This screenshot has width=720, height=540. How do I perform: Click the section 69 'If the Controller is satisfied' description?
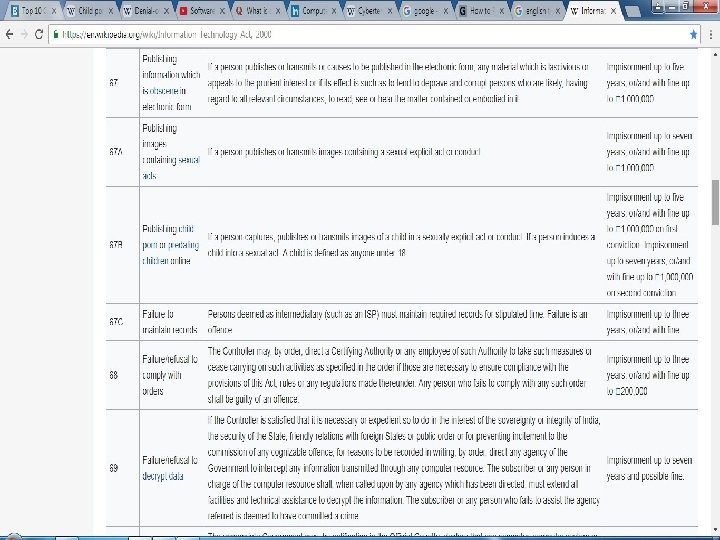[404, 468]
